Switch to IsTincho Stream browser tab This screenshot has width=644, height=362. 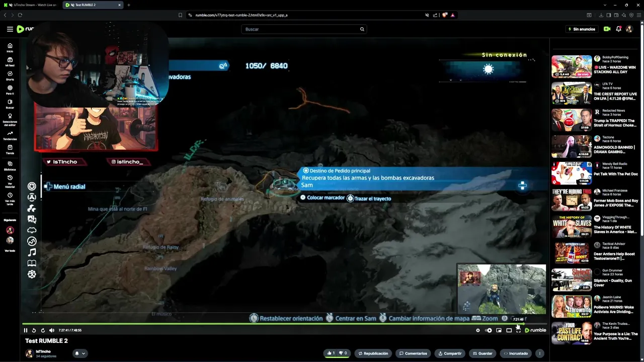pos(31,5)
